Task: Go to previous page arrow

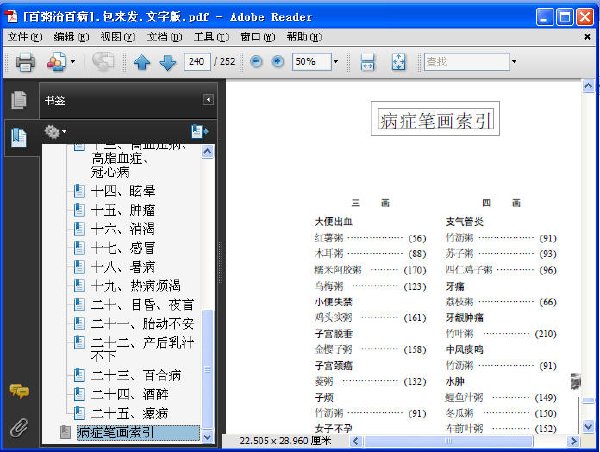Action: (142, 62)
